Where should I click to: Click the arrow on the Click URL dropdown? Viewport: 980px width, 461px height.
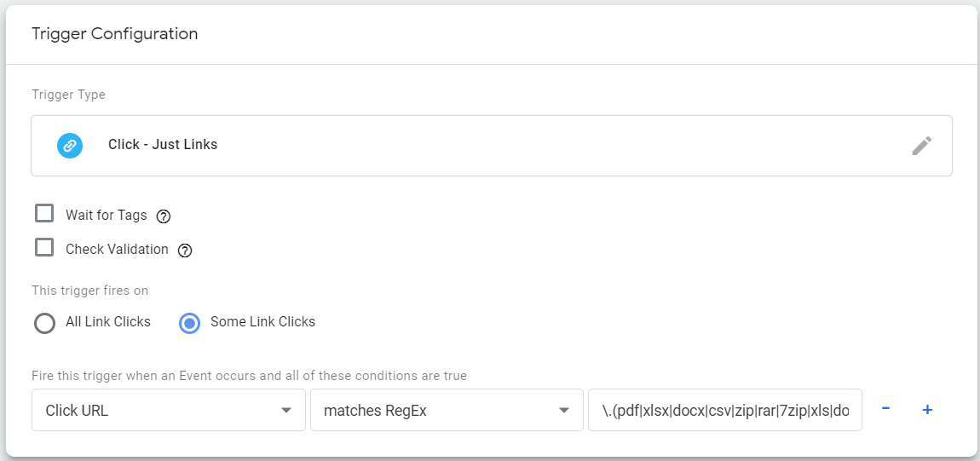point(286,411)
